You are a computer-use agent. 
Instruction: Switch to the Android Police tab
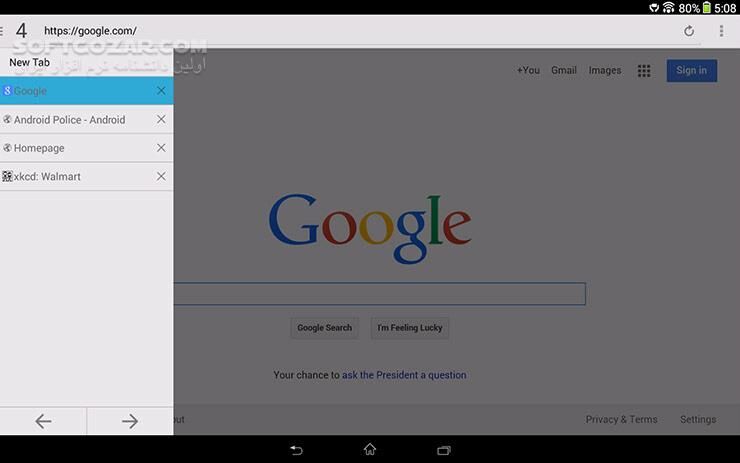coord(87,119)
